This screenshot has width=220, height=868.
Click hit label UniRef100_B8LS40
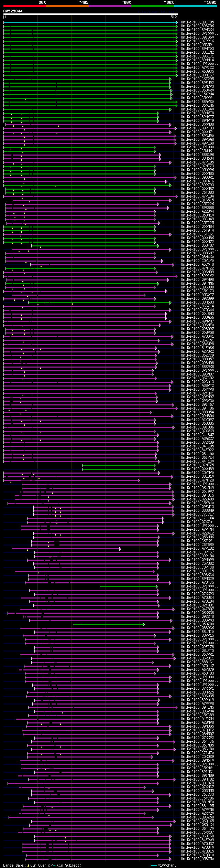coord(197,109)
